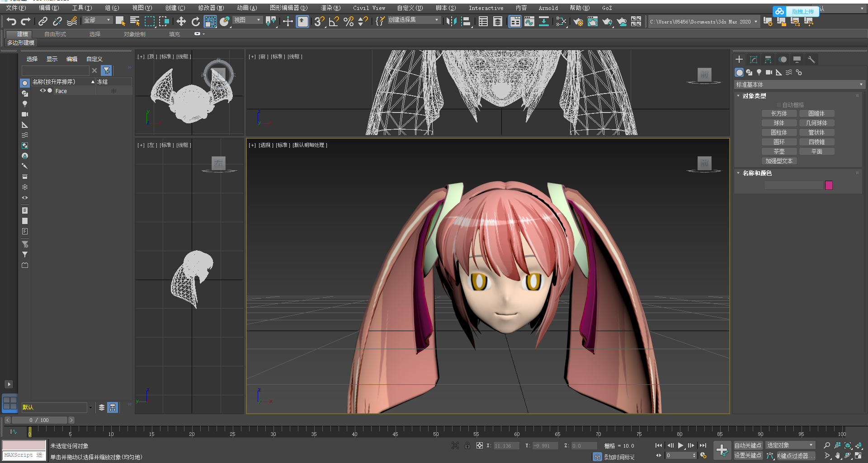This screenshot has width=868, height=463.
Task: Select the Rotate transform tool
Action: tap(195, 21)
